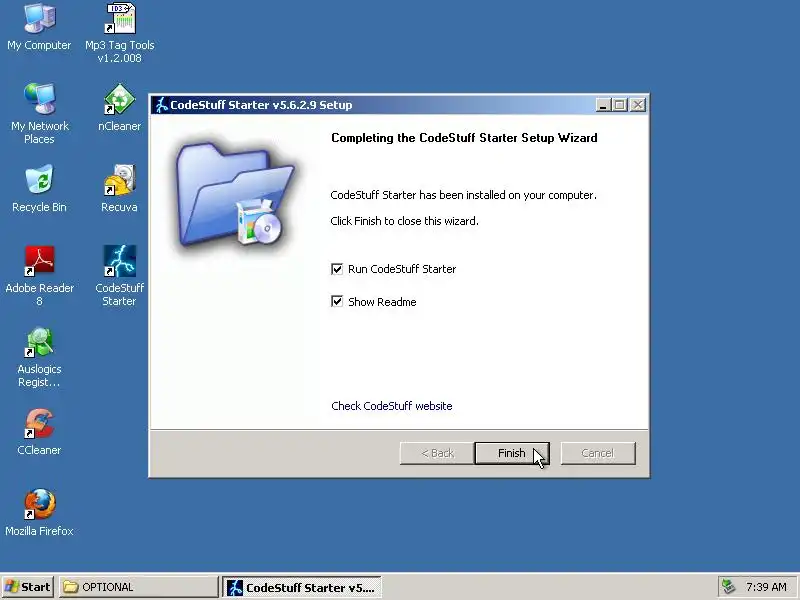Open Mp3 Tag Tools v1.2.008 shortcut
800x600 pixels.
click(x=120, y=33)
